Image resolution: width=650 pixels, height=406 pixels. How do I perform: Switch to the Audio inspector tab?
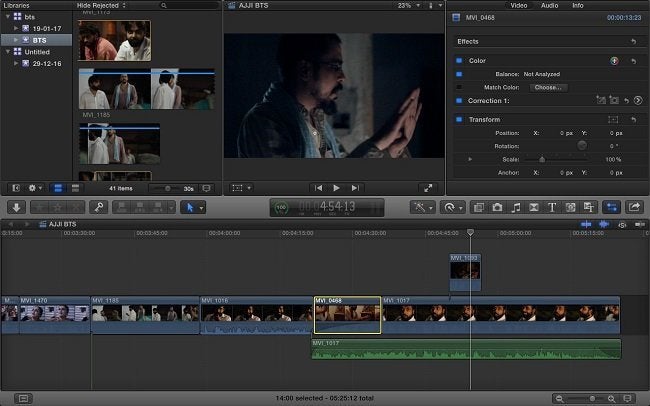(549, 5)
